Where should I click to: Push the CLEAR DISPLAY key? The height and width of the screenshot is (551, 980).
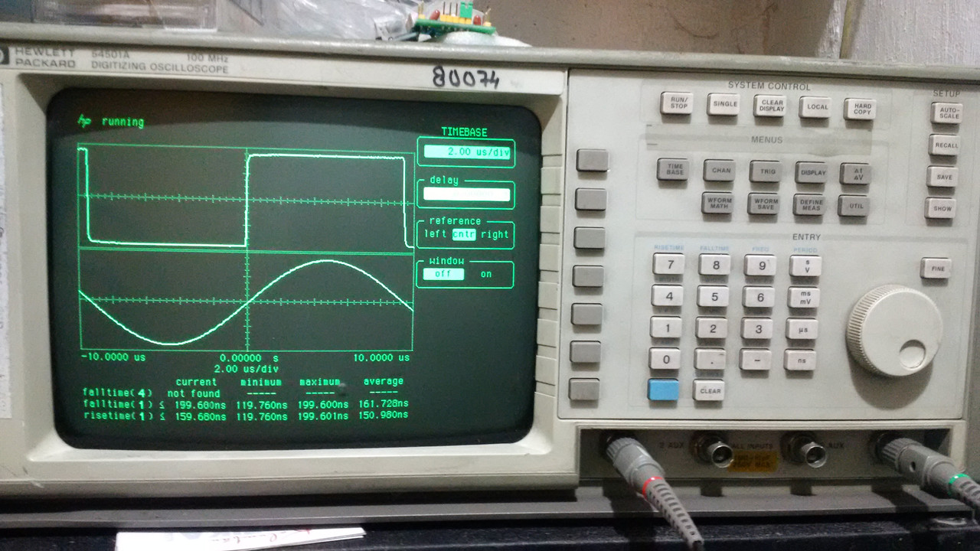[769, 105]
